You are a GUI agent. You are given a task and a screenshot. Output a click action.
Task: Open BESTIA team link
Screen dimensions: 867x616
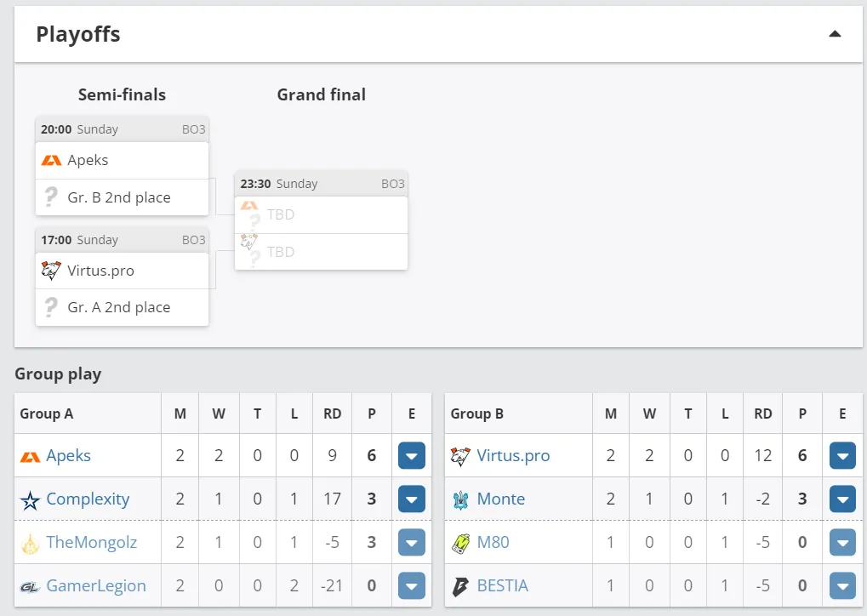(x=503, y=585)
